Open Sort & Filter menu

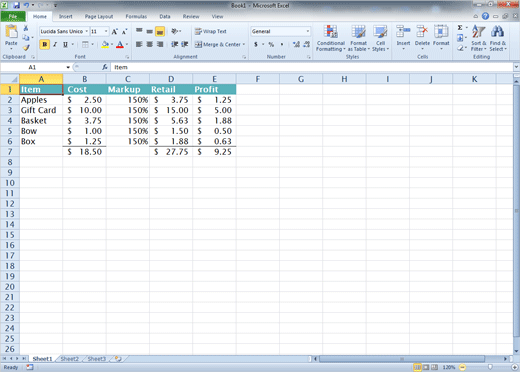point(479,38)
